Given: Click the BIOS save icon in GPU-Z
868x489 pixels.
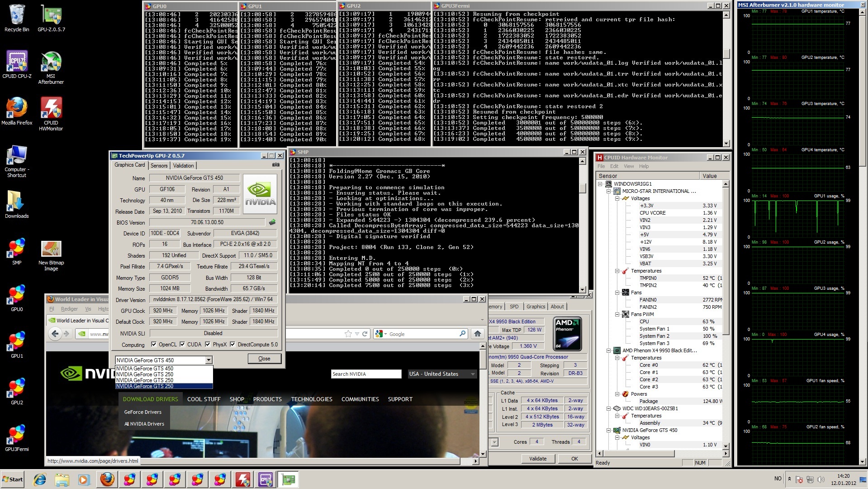Looking at the screenshot, I should (272, 222).
